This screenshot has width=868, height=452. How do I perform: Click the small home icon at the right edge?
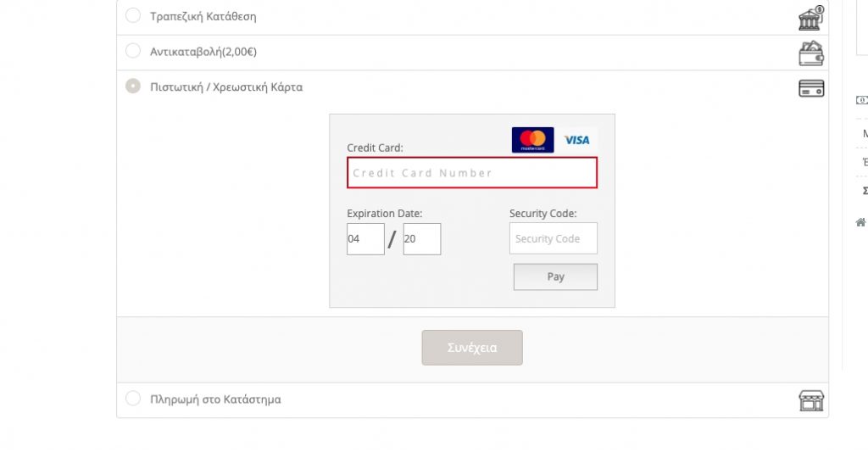pyautogui.click(x=861, y=223)
